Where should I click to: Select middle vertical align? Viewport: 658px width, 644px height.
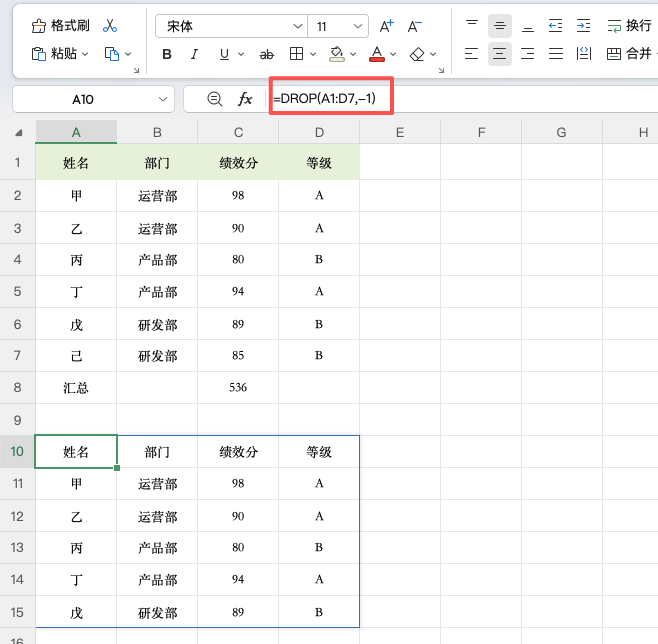coord(500,26)
